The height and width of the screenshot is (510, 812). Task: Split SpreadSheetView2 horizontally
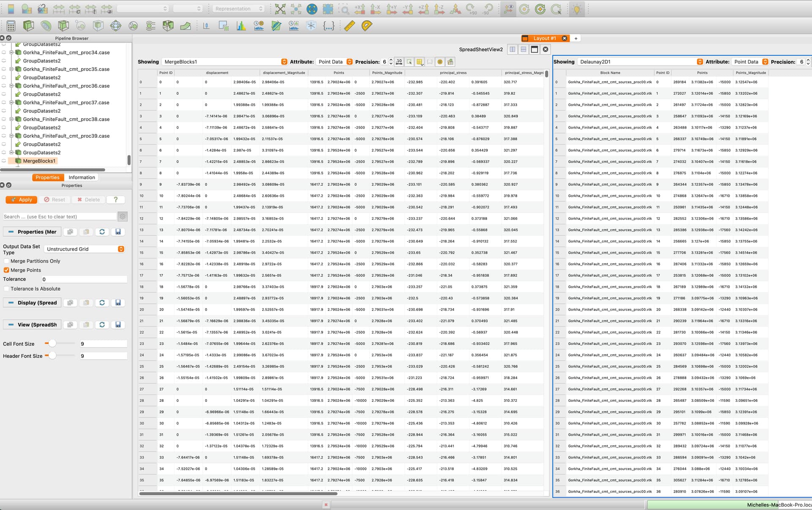(x=513, y=49)
